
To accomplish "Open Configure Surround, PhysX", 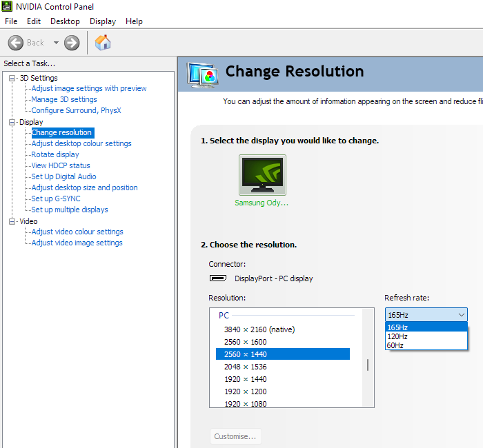I will point(76,110).
